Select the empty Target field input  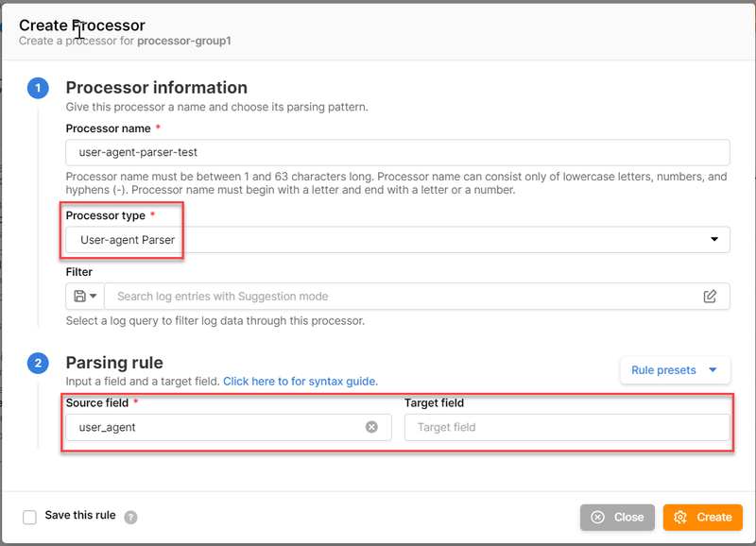pos(567,427)
